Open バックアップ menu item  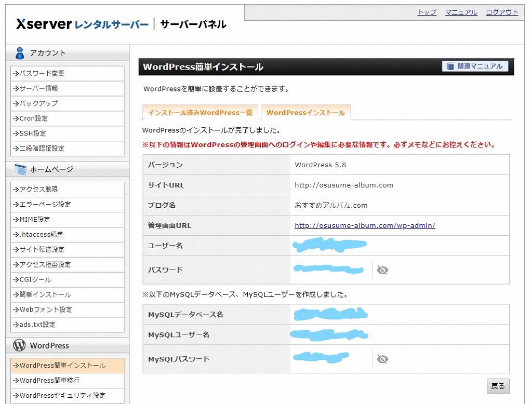pos(67,103)
